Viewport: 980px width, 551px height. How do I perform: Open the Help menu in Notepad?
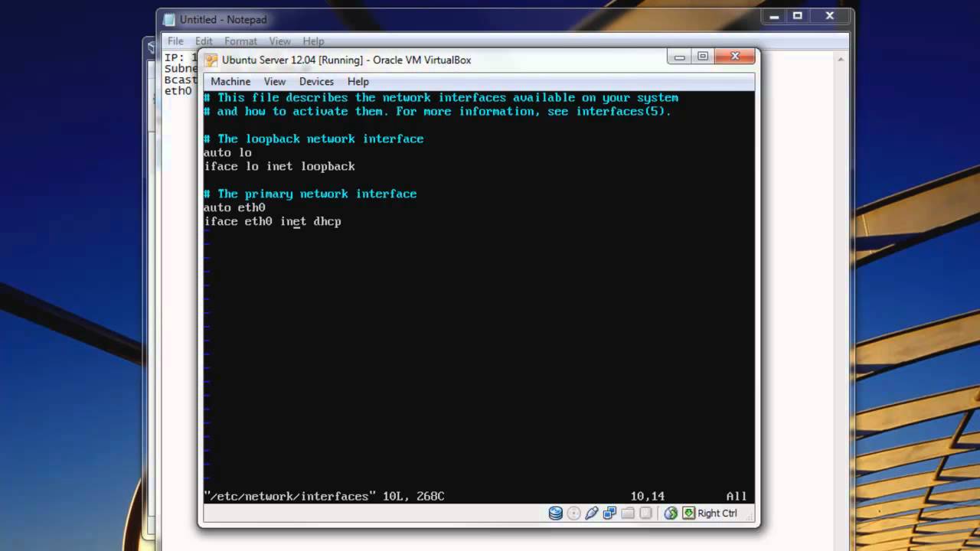(313, 41)
